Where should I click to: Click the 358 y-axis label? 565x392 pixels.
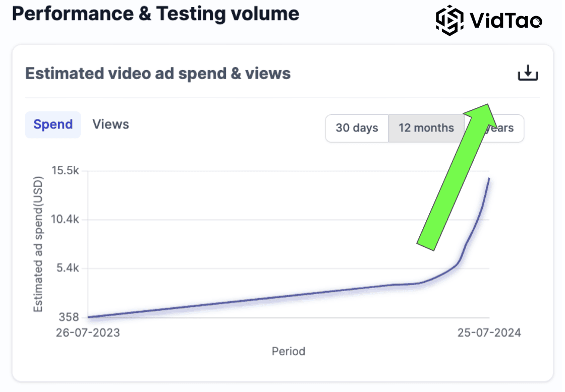[70, 317]
